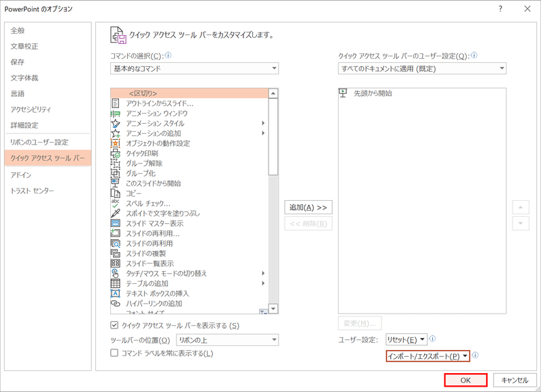Click the タッチ/マウス モードの切り替え icon
This screenshot has height=392, width=541.
[116, 273]
